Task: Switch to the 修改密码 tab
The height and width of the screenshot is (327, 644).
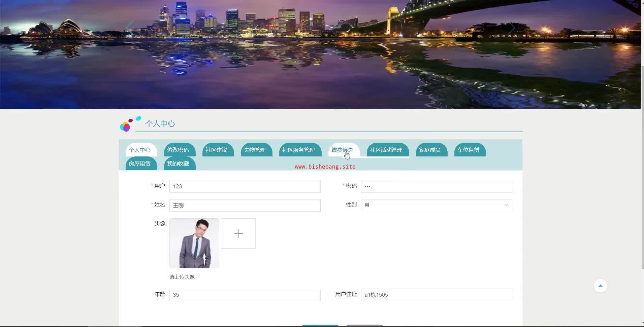Action: (180, 150)
